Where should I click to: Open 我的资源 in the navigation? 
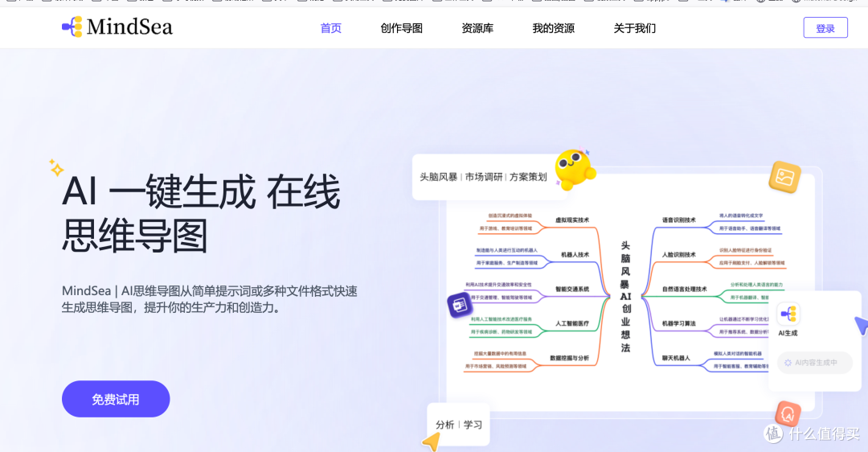553,28
